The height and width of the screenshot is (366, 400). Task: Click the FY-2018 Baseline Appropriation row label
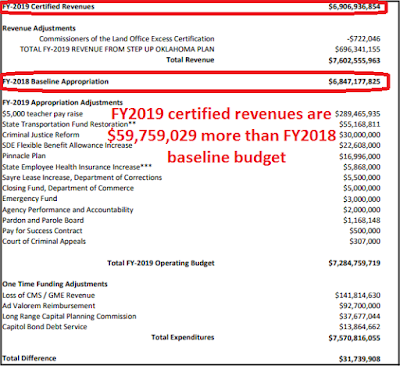pos(55,82)
